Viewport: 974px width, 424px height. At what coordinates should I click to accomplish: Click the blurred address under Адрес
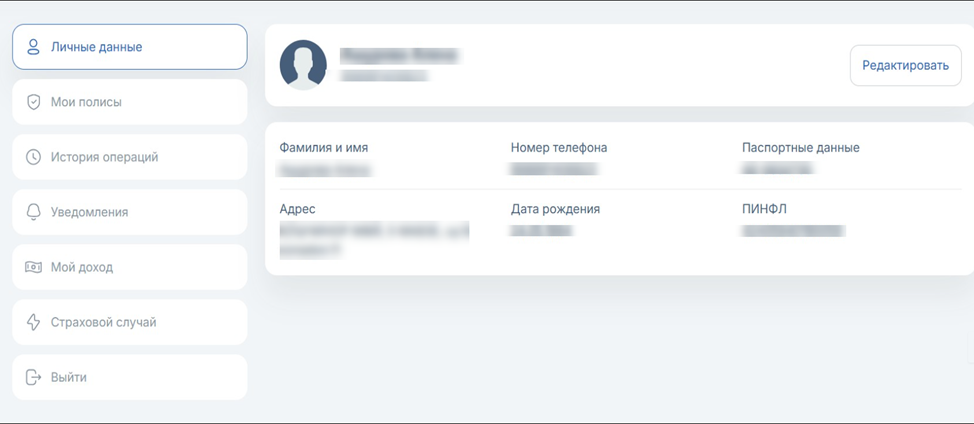[372, 238]
